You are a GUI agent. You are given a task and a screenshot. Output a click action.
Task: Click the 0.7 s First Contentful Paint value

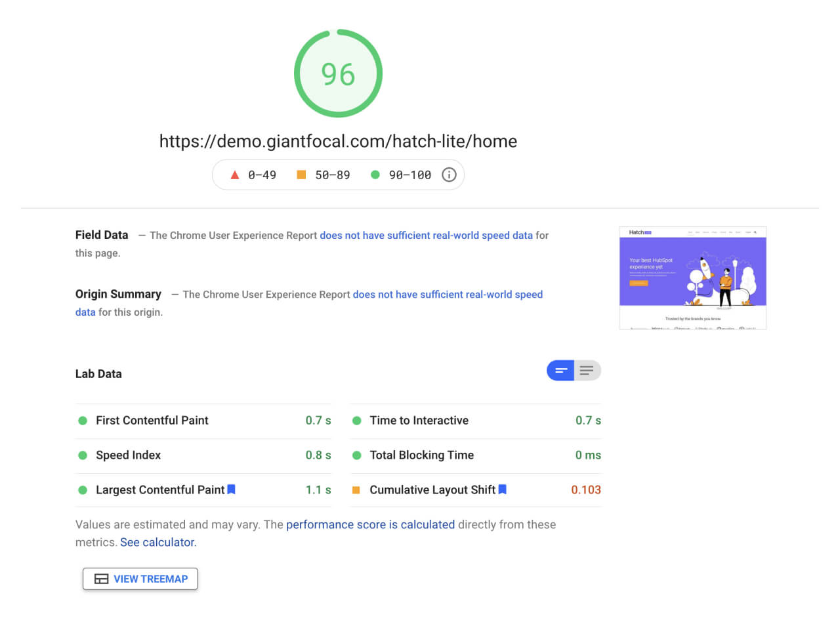point(318,420)
